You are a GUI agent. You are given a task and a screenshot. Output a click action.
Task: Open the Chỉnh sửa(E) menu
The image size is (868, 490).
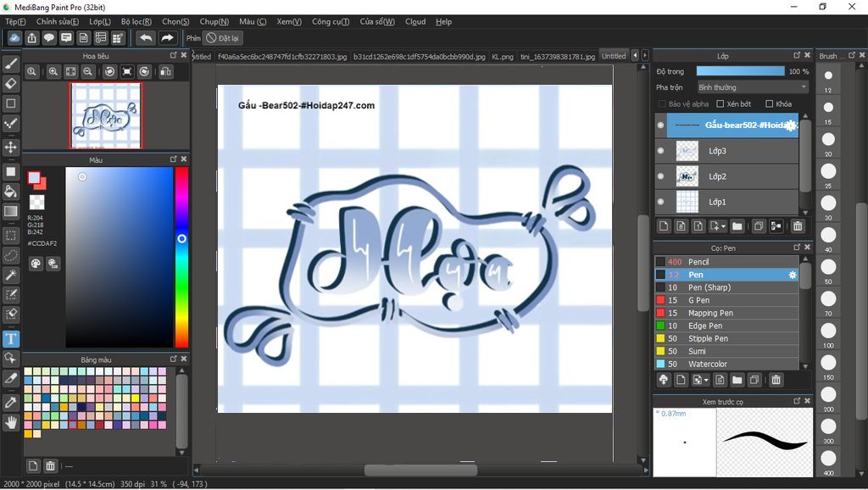pyautogui.click(x=58, y=21)
